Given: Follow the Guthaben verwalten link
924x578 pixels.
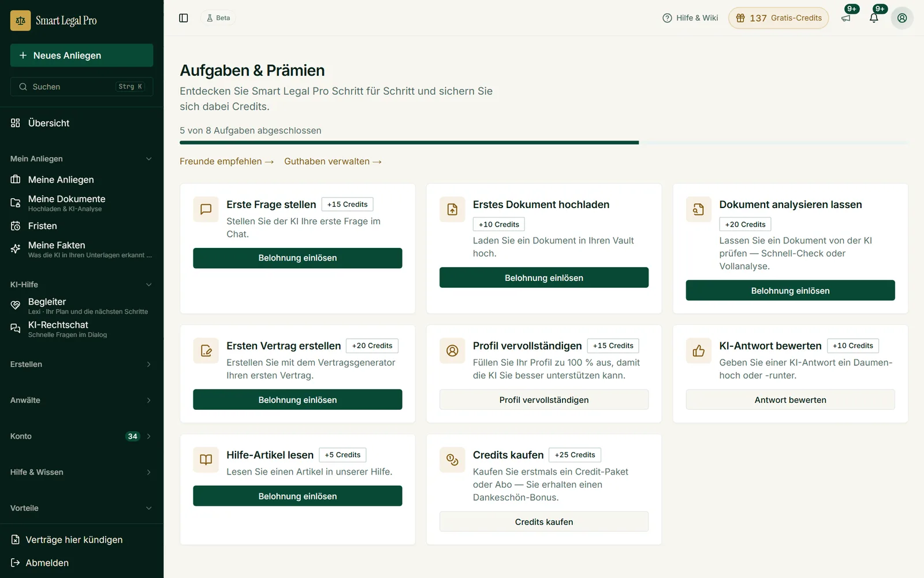Looking at the screenshot, I should [x=333, y=161].
